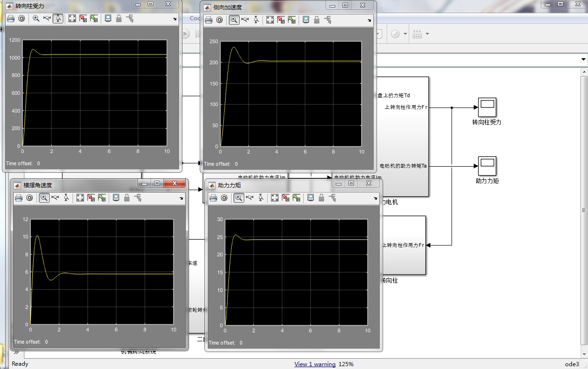The width and height of the screenshot is (588, 369).
Task: Expand toolbar docking arrow in 转向柱受力 scope
Action: [175, 19]
